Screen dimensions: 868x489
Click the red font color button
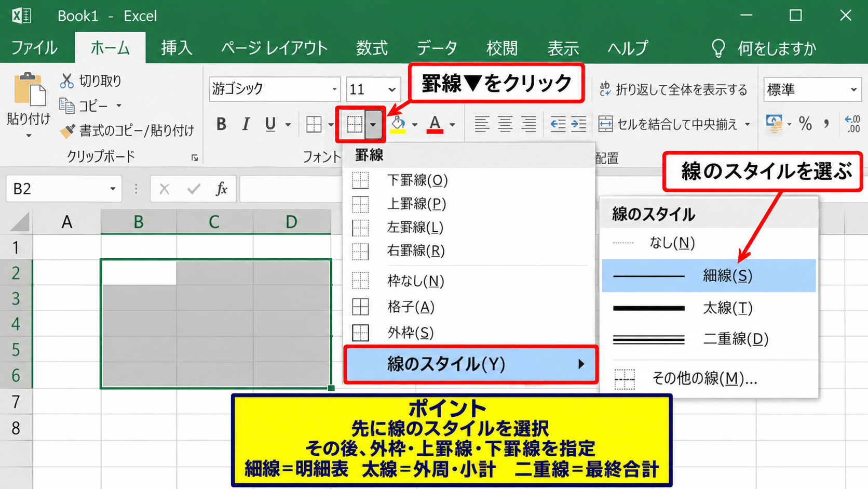tap(435, 124)
